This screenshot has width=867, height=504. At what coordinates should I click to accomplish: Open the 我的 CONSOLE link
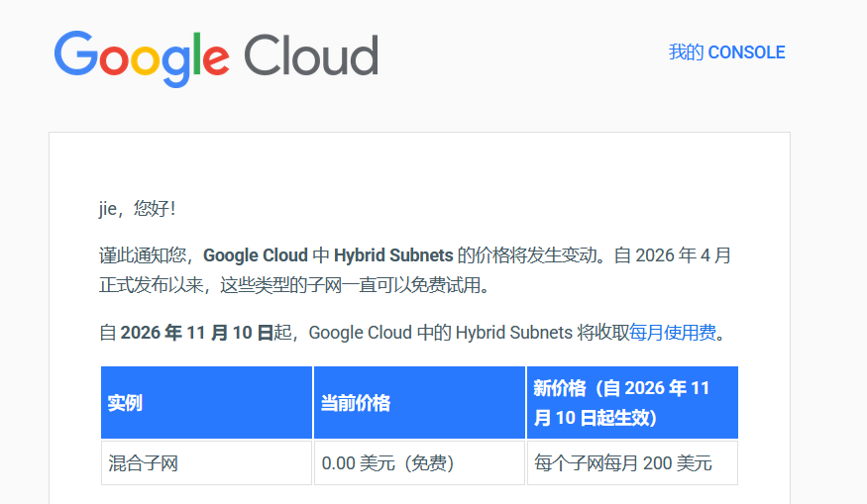click(x=726, y=52)
